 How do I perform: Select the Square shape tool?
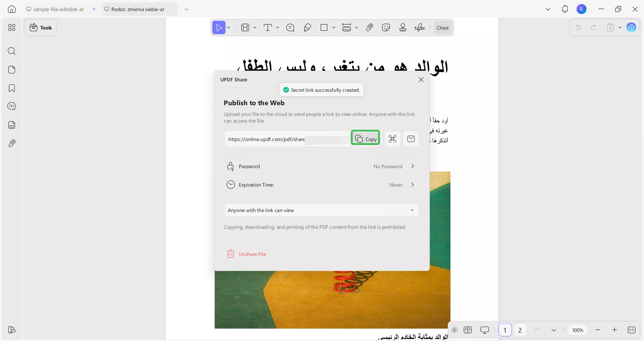pos(324,27)
